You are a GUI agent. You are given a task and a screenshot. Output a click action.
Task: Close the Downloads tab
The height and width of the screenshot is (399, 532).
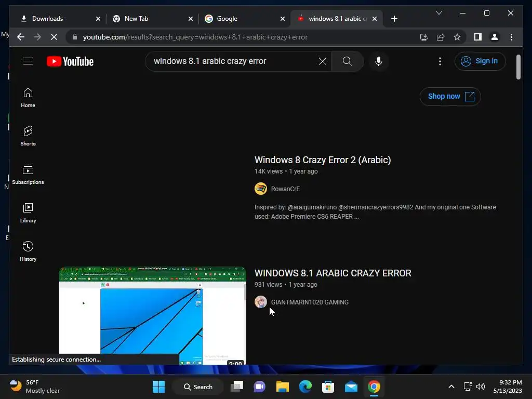point(98,19)
